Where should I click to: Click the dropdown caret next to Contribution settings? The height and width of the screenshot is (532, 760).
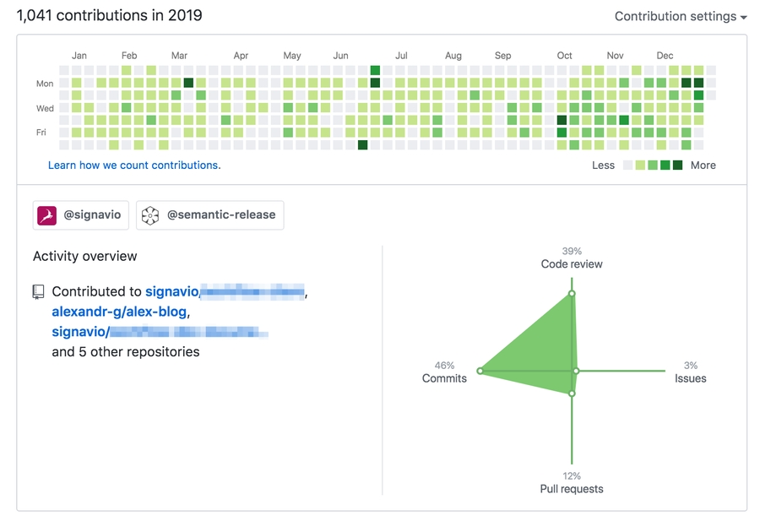(743, 17)
